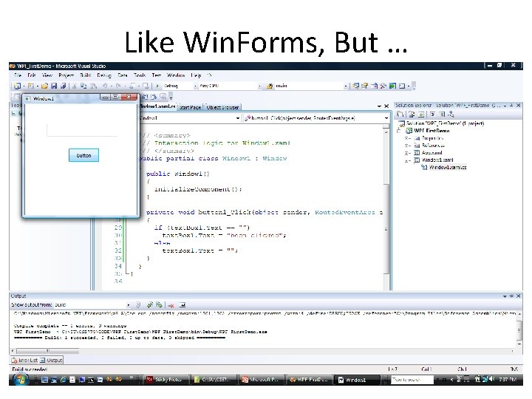The width and height of the screenshot is (532, 399).
Task: Select the Output tab at bottom
Action: tap(51, 361)
